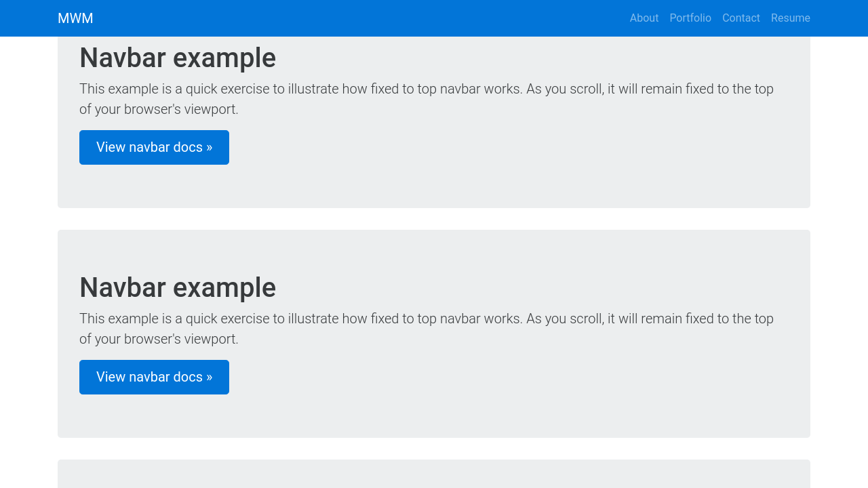Open the About navbar link

(644, 18)
